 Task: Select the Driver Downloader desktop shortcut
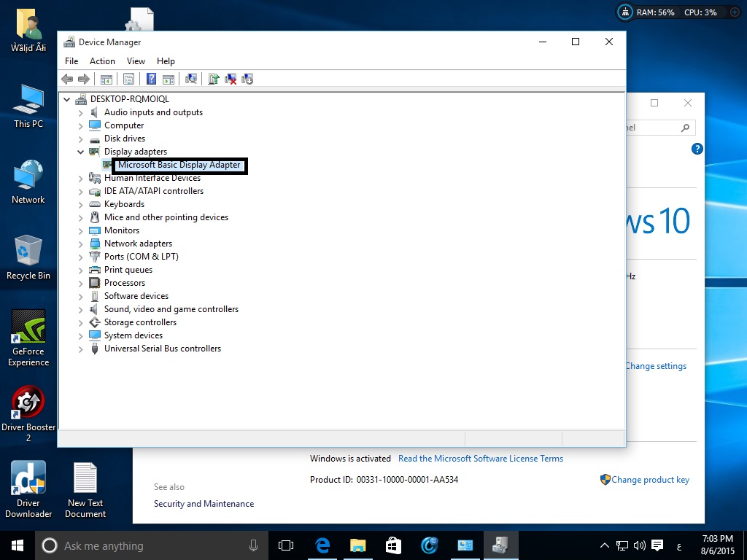(x=28, y=490)
